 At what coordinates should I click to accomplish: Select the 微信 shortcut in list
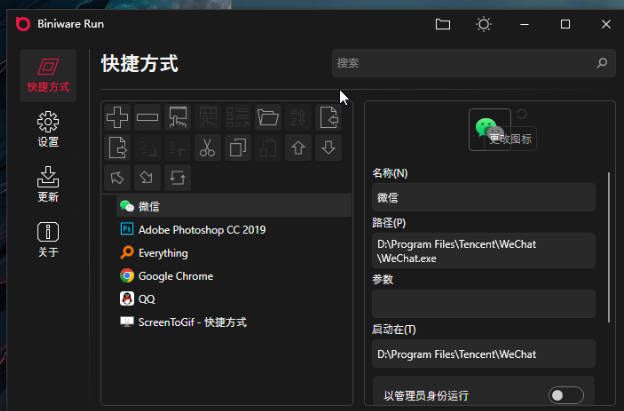(234, 206)
